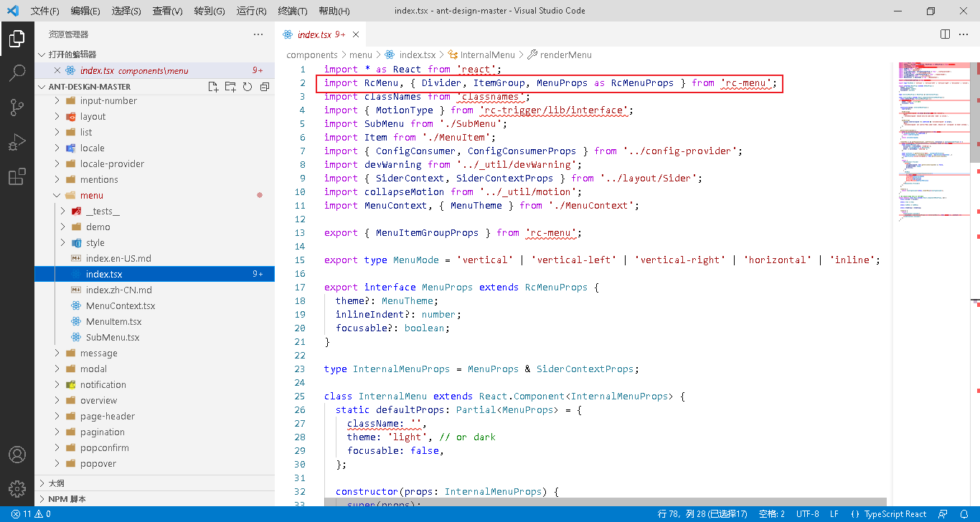This screenshot has height=522, width=980.
Task: Open MenuContext.tsx file
Action: 120,305
